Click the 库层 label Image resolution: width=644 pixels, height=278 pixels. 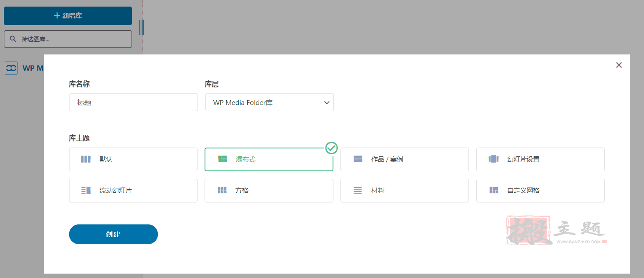tap(212, 84)
